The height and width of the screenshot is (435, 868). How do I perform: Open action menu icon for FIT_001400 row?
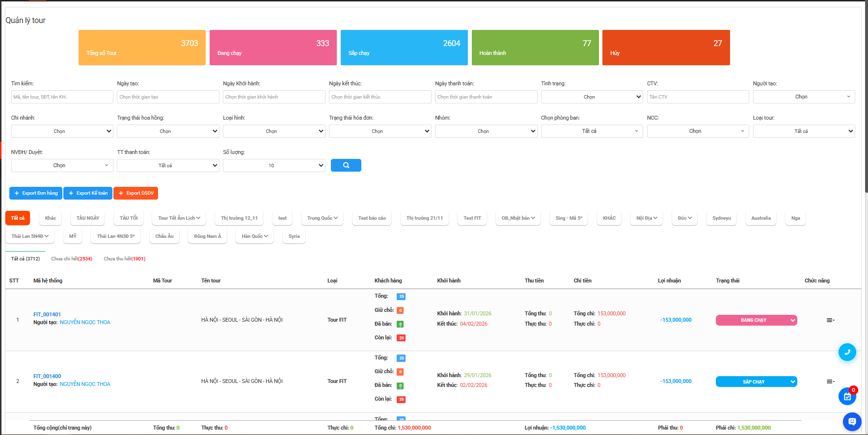click(x=830, y=382)
